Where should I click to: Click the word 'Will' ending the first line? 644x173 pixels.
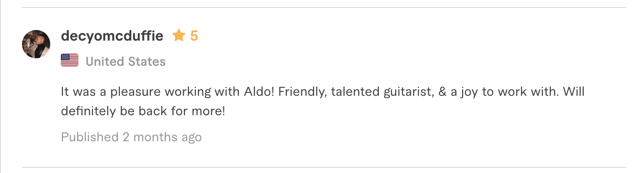(574, 92)
